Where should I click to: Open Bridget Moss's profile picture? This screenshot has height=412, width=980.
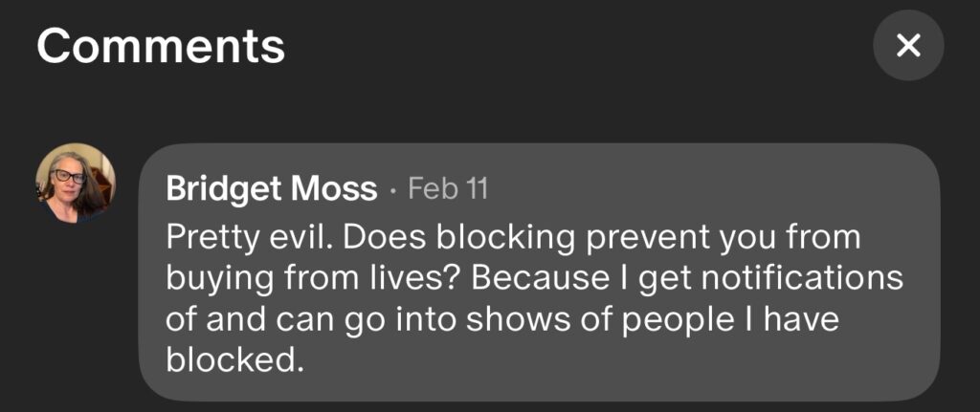click(x=75, y=184)
